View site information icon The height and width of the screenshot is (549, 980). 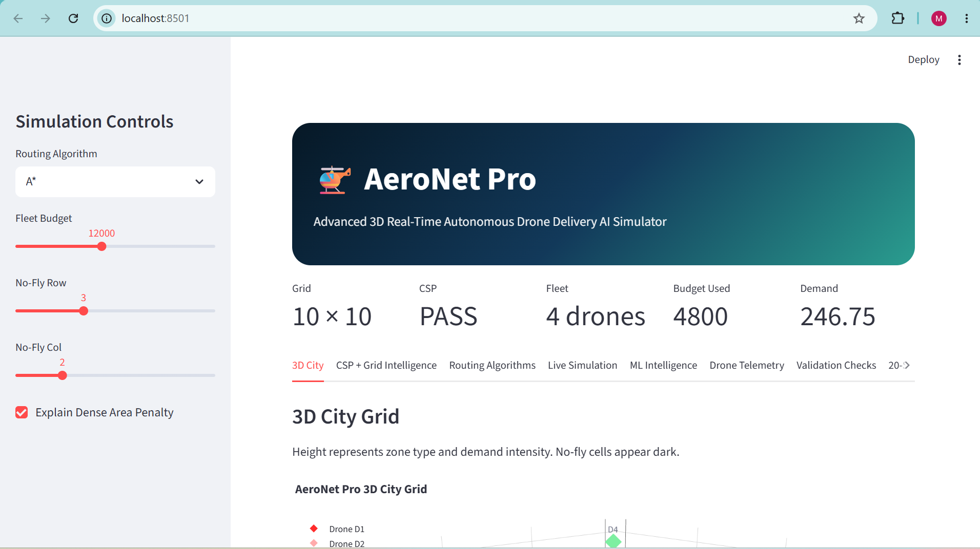click(107, 18)
